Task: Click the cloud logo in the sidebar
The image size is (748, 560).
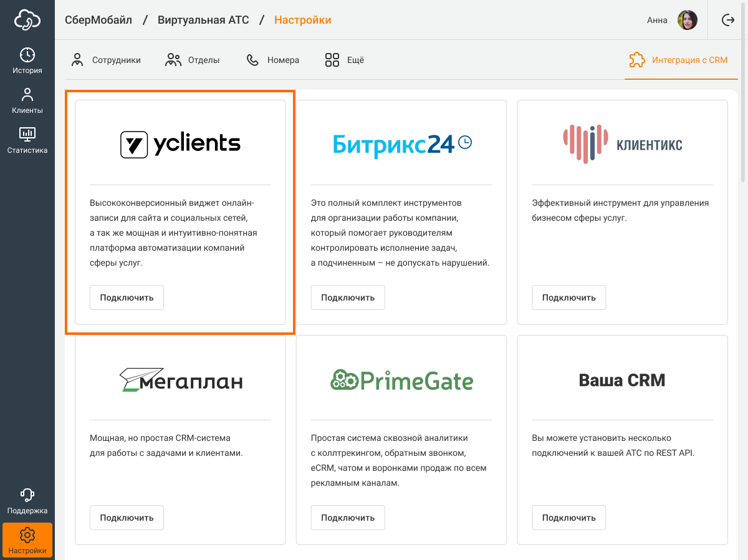Action: (x=27, y=20)
